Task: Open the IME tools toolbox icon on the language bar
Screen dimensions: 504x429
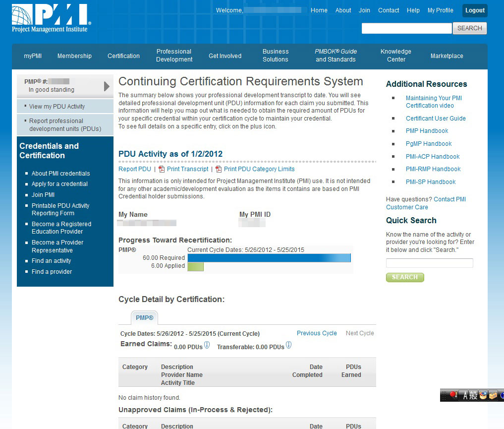Action: (x=493, y=395)
